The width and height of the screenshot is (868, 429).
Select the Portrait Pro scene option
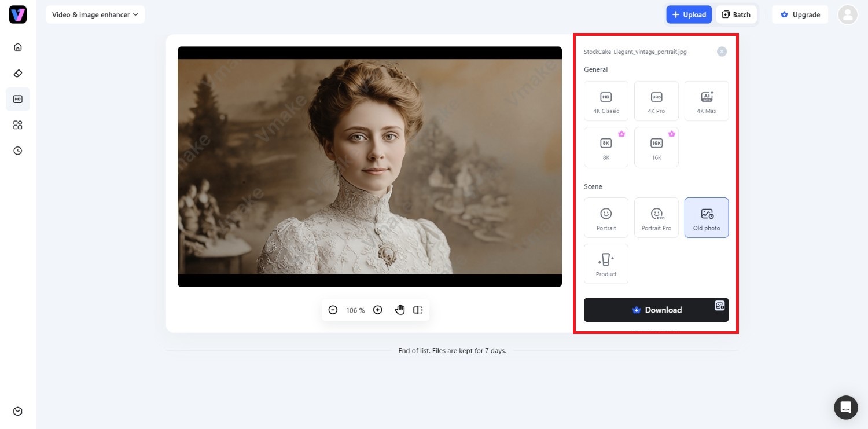click(656, 218)
